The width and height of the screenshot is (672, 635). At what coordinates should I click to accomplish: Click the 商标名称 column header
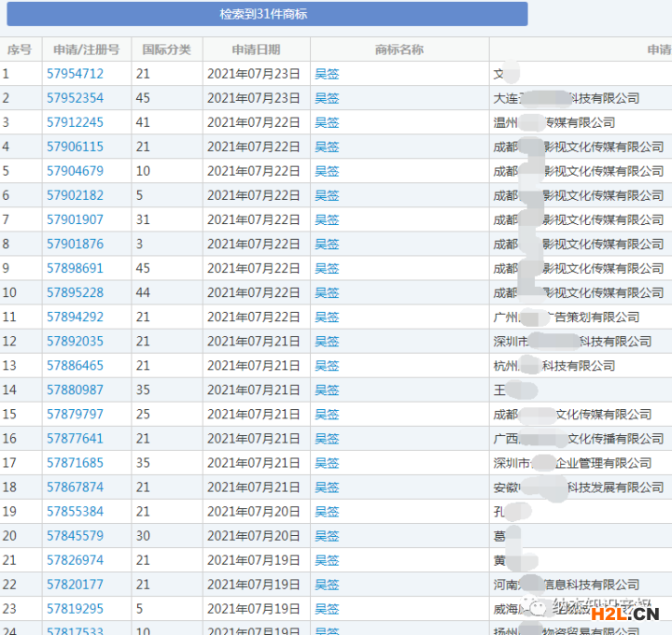coord(399,49)
